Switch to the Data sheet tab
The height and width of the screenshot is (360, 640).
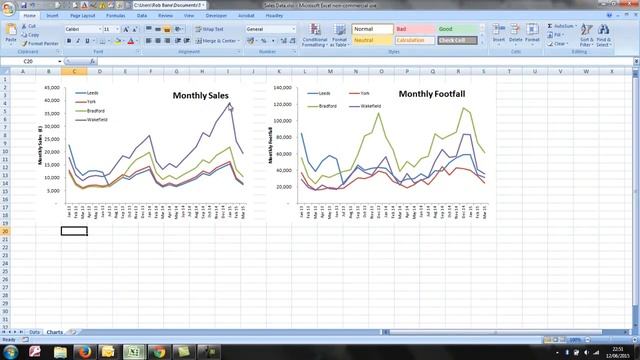coord(34,332)
